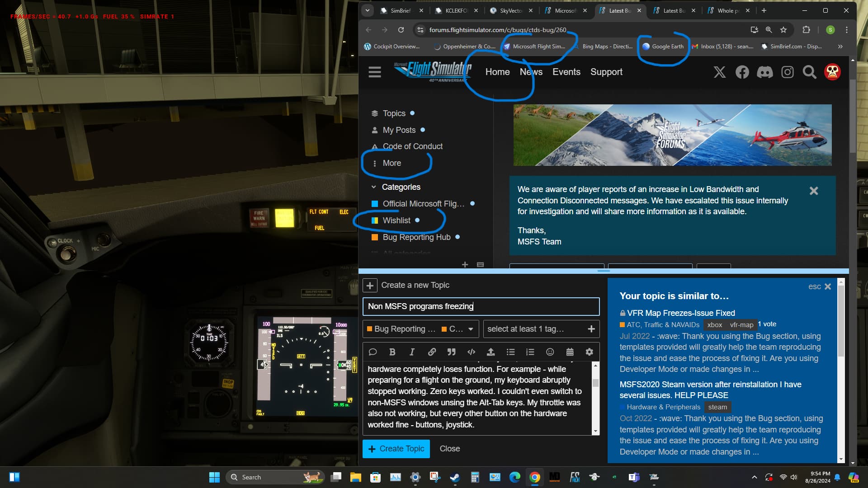Open the Bug Reporting category dropdown
Viewport: 868px width, 488px height.
click(420, 329)
